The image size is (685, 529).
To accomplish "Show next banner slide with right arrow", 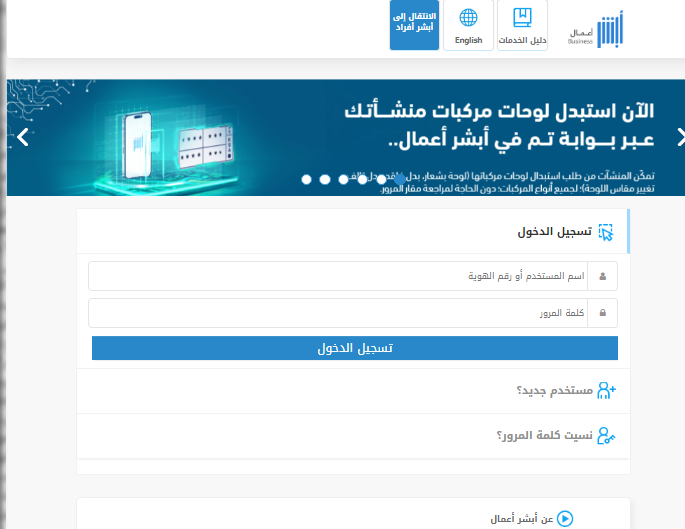I will [680, 138].
